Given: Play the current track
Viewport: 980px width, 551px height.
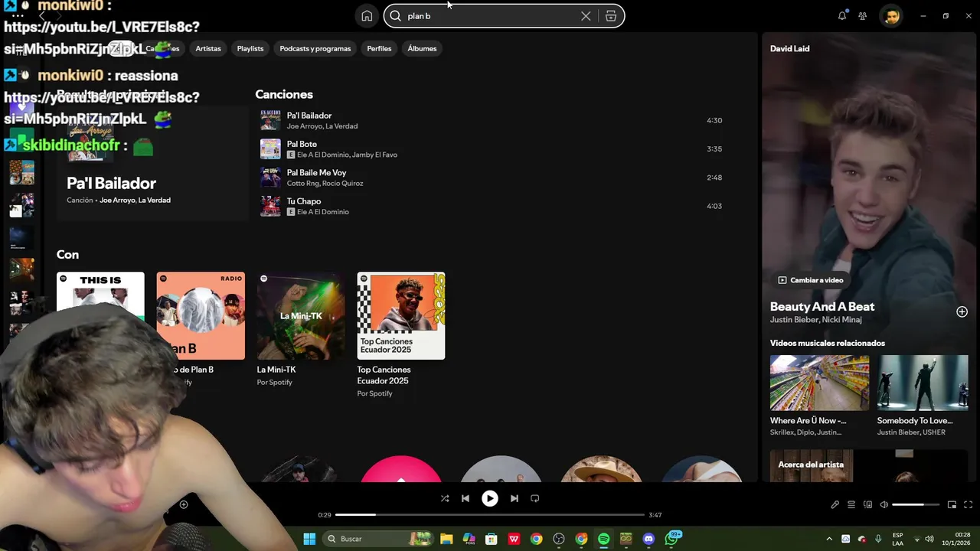Looking at the screenshot, I should tap(490, 498).
